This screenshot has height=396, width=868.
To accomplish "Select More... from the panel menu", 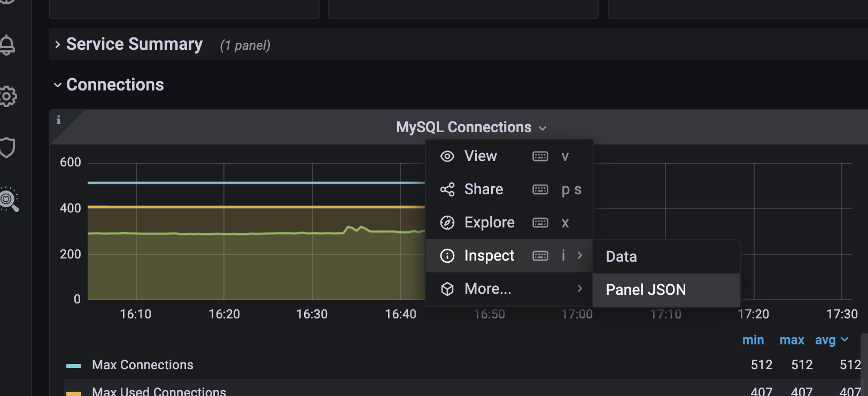I will click(x=509, y=289).
